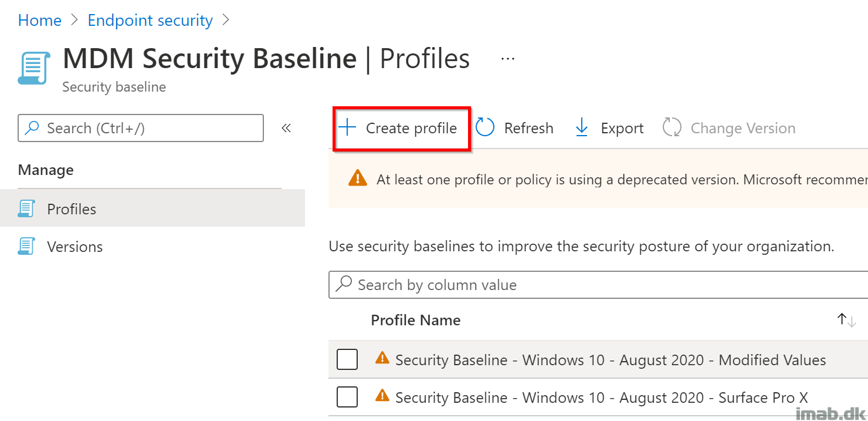Click the MDM Security Baseline scroll icon
868x421 pixels.
[x=33, y=68]
